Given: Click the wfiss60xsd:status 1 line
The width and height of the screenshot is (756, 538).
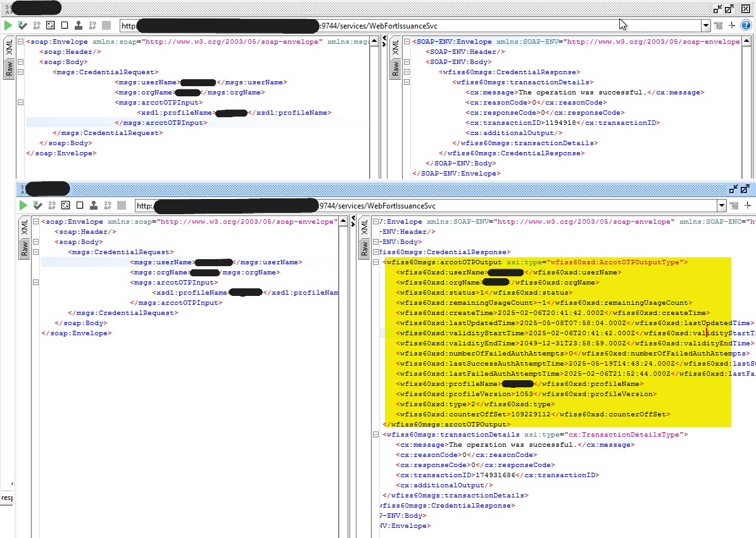Looking at the screenshot, I should click(x=484, y=292).
